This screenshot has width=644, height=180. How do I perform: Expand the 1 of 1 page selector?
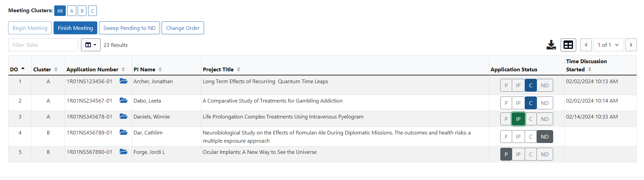608,45
